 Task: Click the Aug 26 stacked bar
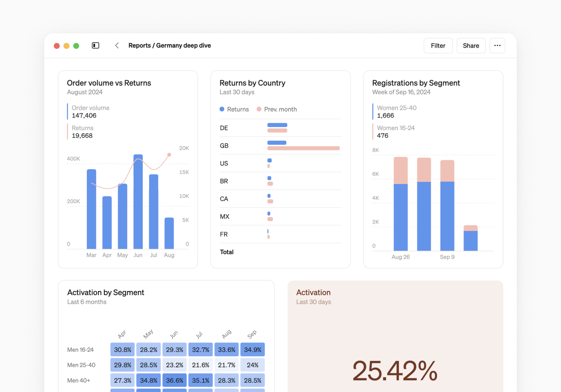click(x=401, y=204)
